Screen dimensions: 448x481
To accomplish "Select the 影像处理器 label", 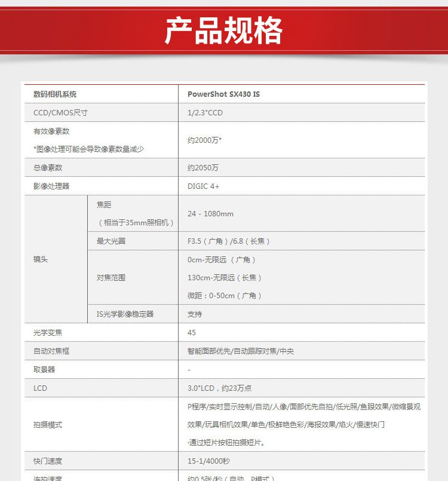I will click(51, 186).
